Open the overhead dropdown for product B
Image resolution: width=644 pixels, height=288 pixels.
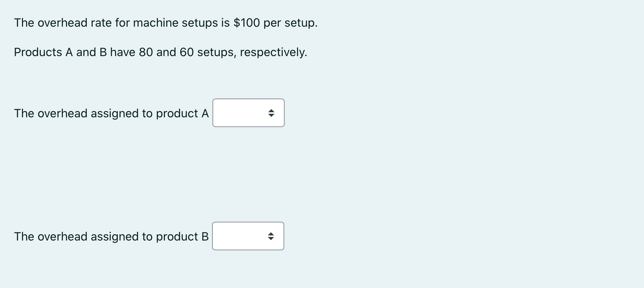click(248, 236)
